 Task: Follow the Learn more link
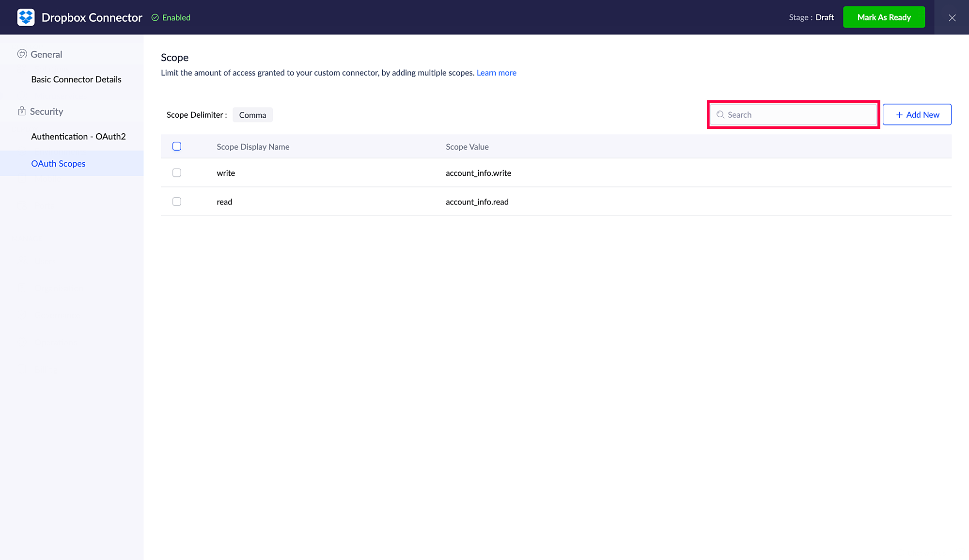(x=496, y=73)
